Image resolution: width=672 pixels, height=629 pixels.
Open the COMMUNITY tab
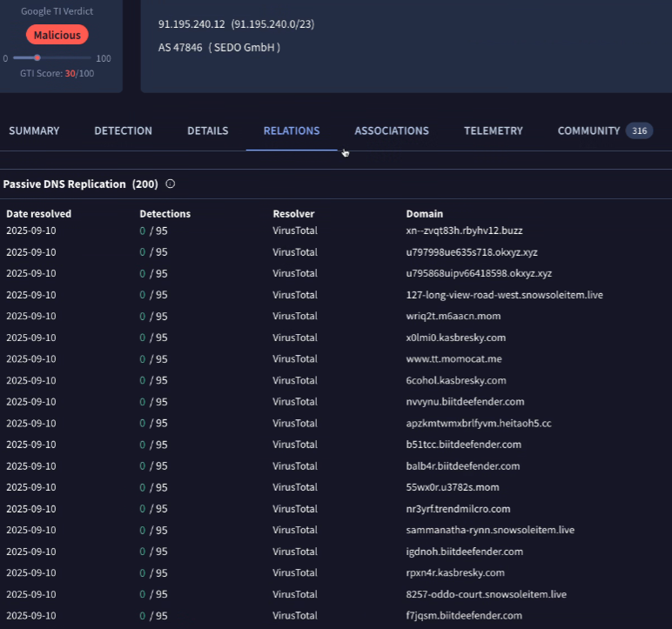[x=588, y=131]
